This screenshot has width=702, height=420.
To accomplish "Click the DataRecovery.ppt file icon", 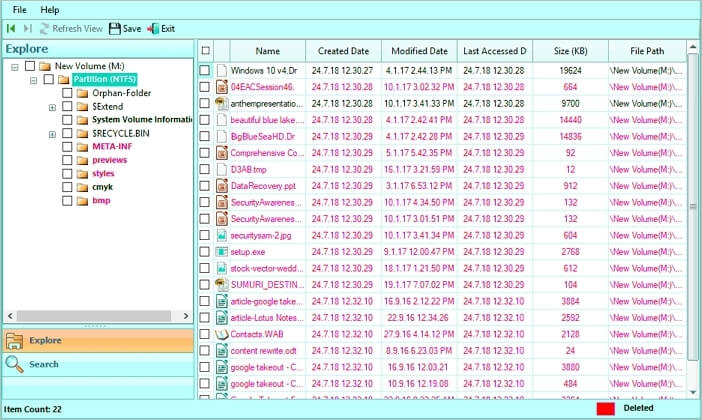I will pyautogui.click(x=222, y=186).
